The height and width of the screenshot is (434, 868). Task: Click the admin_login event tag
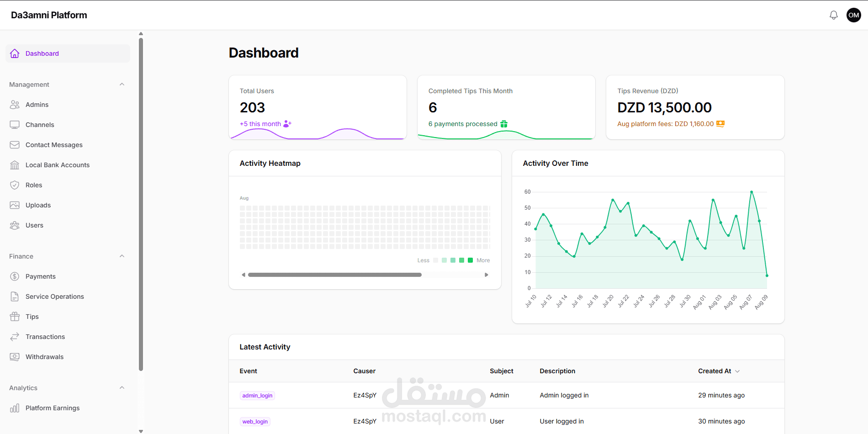tap(257, 396)
